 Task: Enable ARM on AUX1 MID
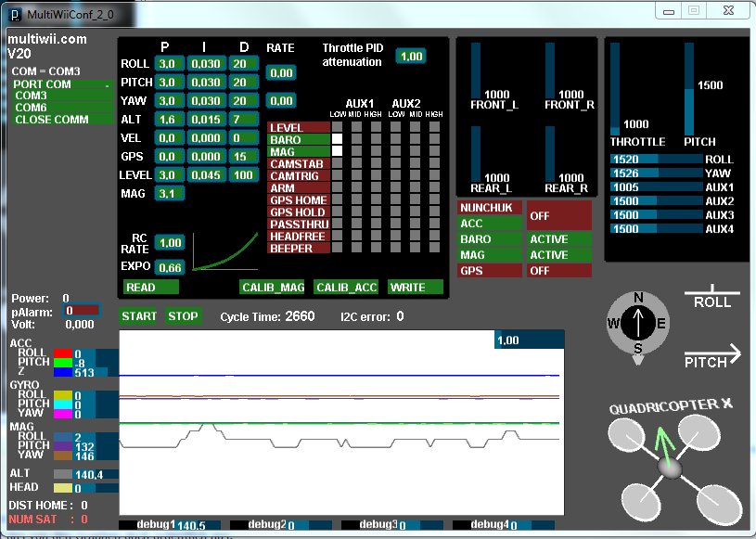[356, 187]
